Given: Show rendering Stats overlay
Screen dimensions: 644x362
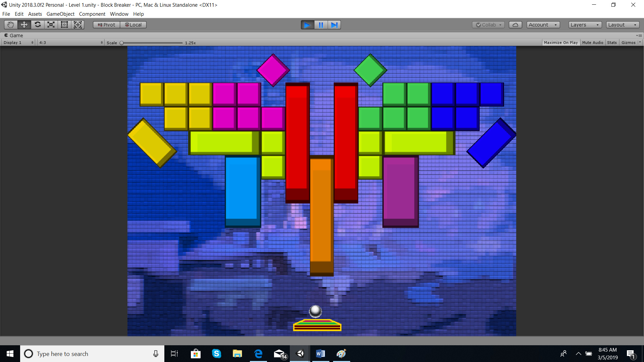Looking at the screenshot, I should [612, 42].
